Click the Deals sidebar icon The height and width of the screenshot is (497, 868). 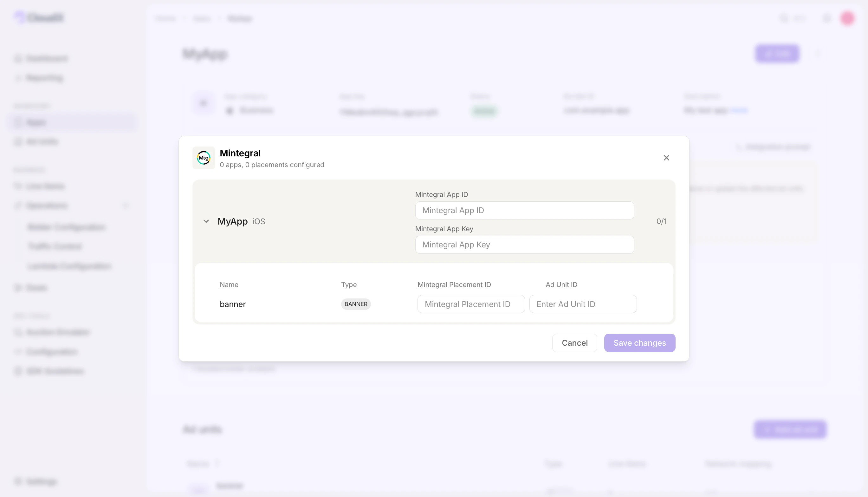click(x=18, y=287)
